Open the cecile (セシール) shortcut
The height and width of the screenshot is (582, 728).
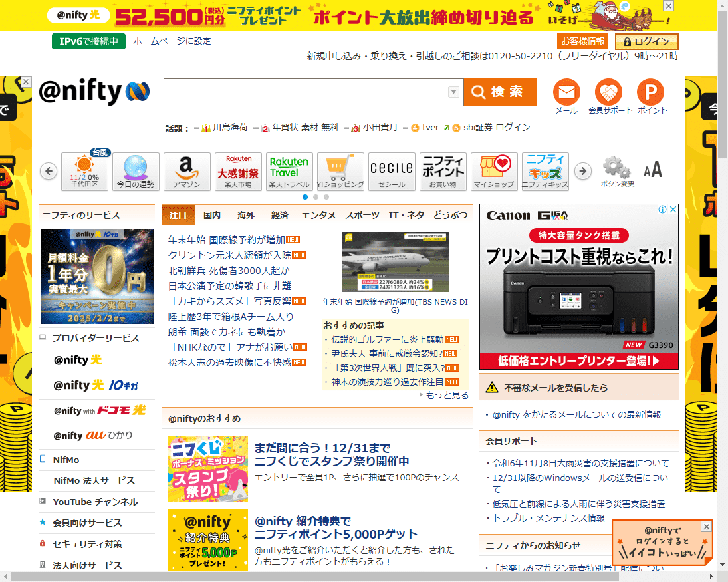pos(392,172)
